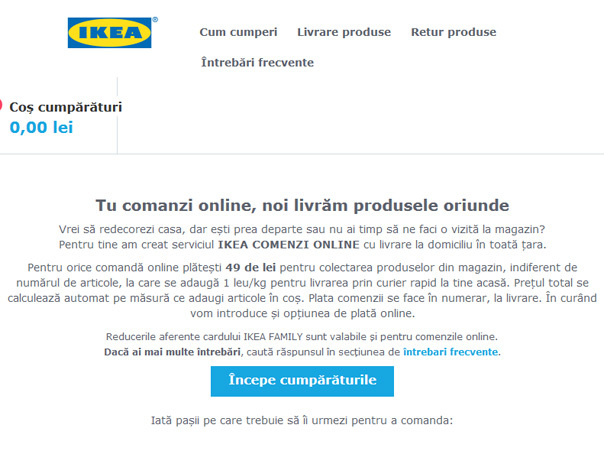Viewport: 604px width, 454px height.
Task: Click the bold 49 de lei text
Action: pos(251,268)
